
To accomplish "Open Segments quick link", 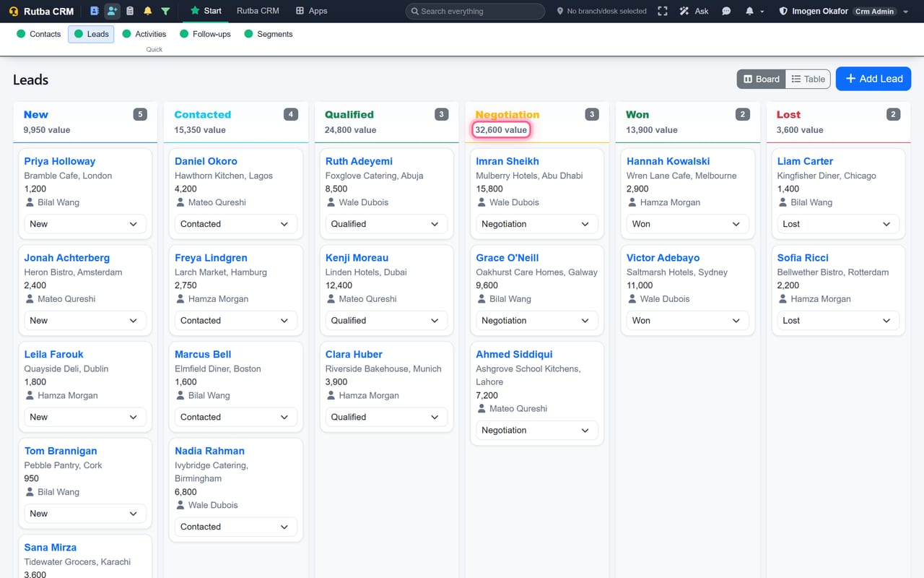I will [x=269, y=34].
